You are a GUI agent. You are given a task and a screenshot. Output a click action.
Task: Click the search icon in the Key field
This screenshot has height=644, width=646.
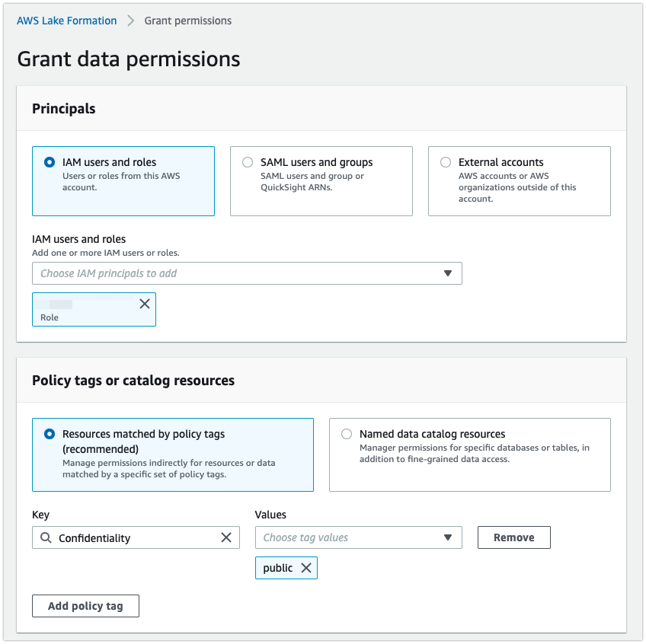coord(44,537)
